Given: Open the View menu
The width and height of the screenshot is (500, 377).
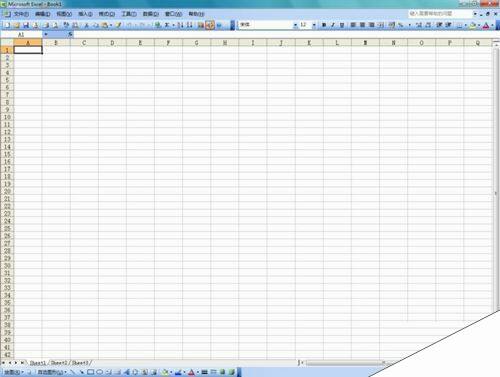Looking at the screenshot, I should coord(64,14).
